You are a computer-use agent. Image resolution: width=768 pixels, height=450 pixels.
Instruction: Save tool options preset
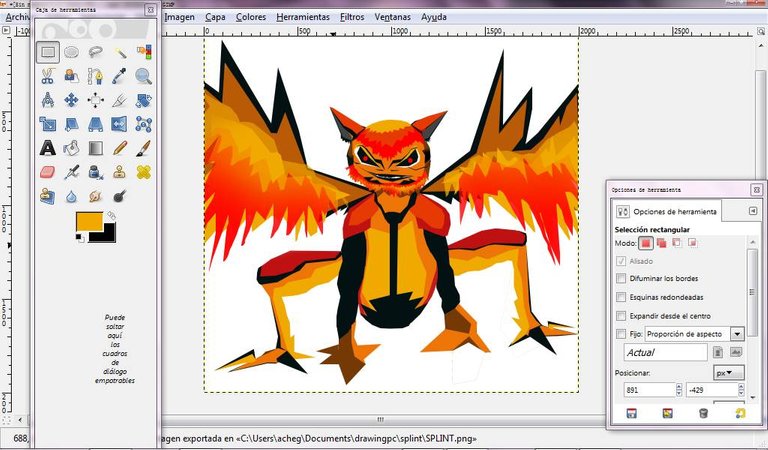point(631,413)
